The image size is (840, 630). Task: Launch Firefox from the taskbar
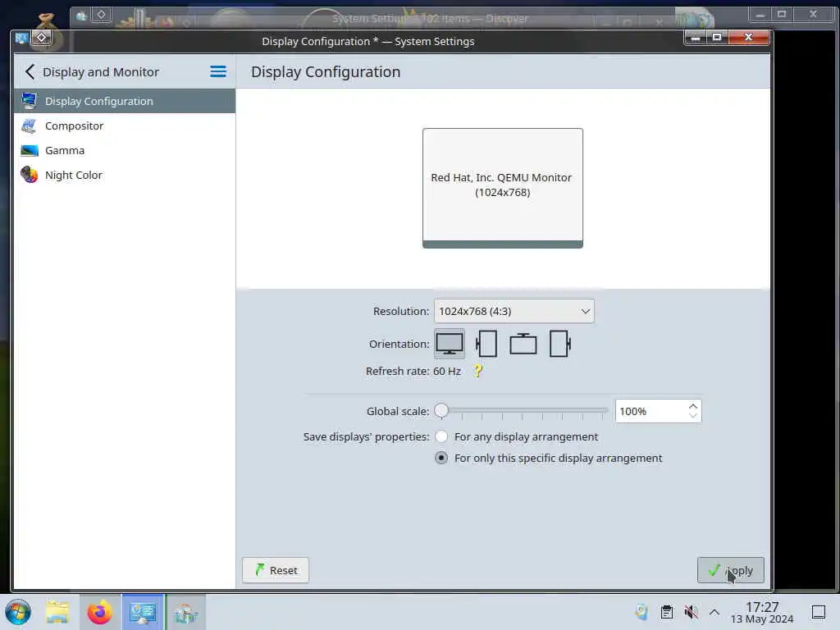tap(99, 612)
